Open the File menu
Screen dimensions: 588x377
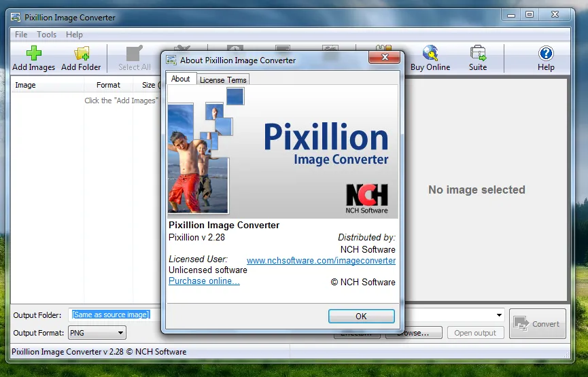coord(21,35)
